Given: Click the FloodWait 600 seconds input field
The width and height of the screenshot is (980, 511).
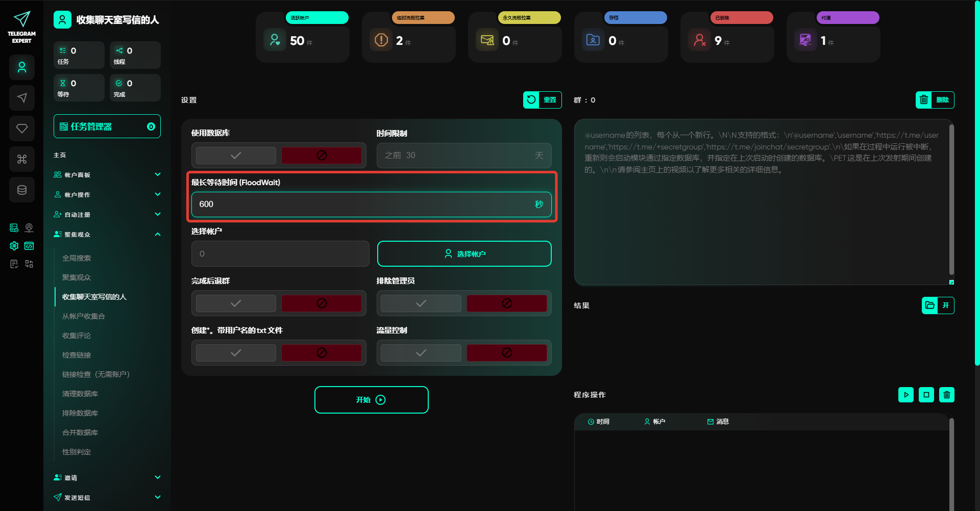Looking at the screenshot, I should pos(362,205).
